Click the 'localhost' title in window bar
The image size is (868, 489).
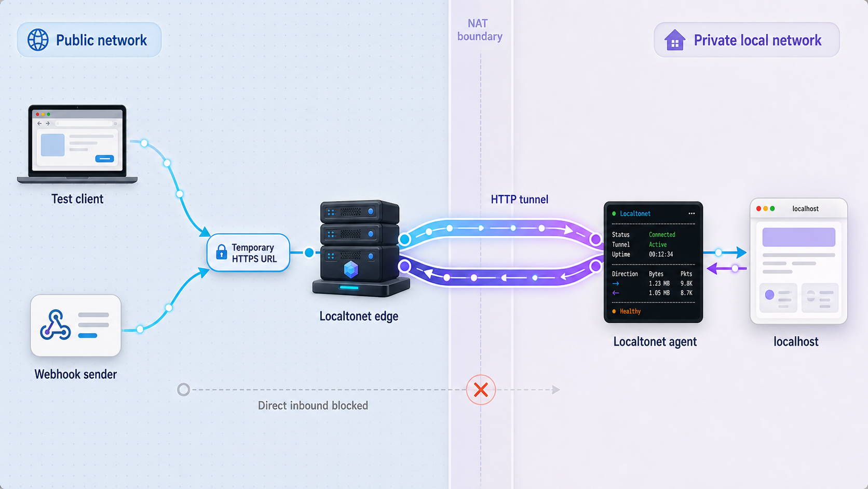pyautogui.click(x=805, y=208)
